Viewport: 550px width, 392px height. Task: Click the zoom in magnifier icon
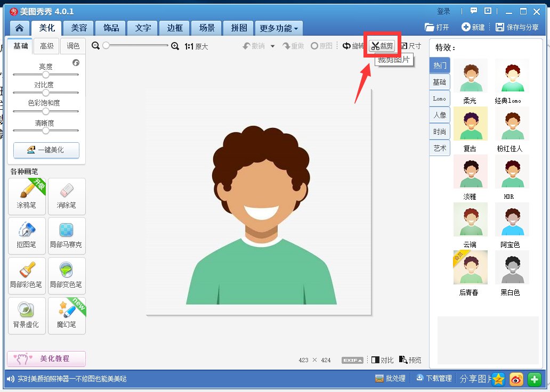tap(175, 46)
